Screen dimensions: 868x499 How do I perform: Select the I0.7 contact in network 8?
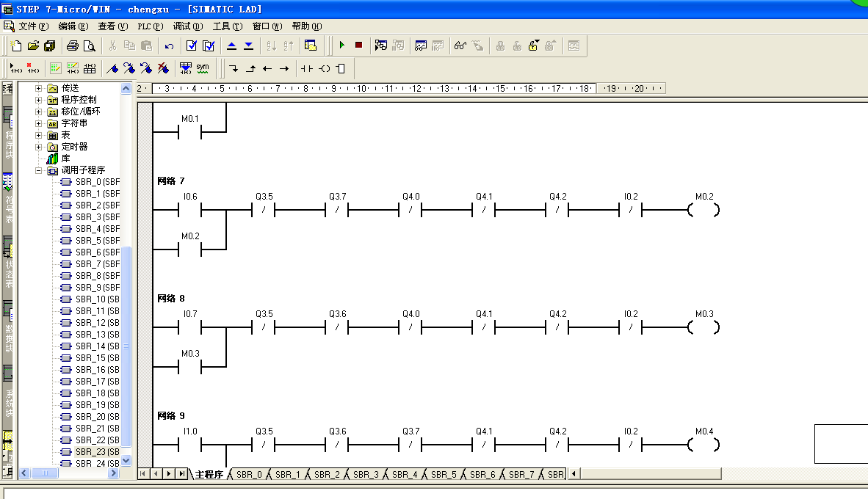tap(190, 327)
